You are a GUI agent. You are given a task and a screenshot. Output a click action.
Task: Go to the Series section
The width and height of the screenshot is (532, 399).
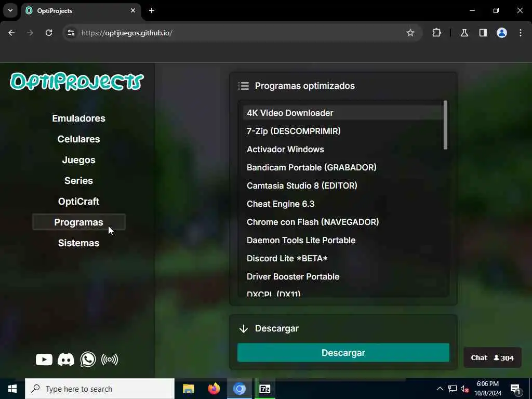[x=79, y=180]
